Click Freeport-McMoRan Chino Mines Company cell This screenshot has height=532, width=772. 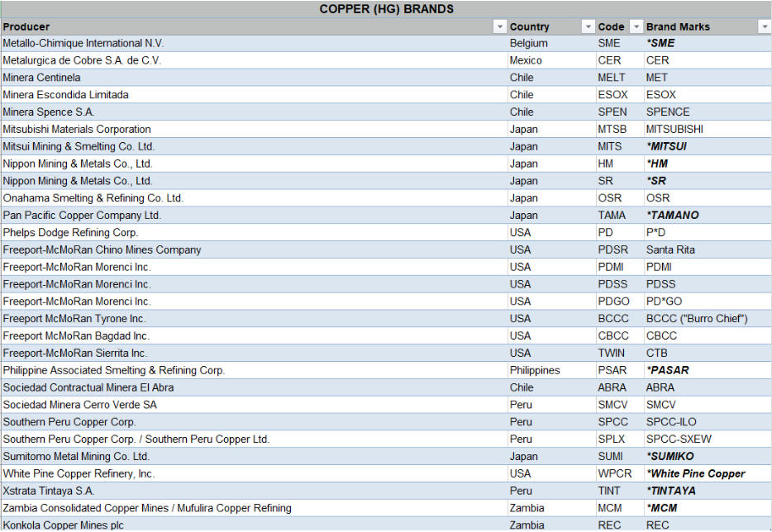254,250
